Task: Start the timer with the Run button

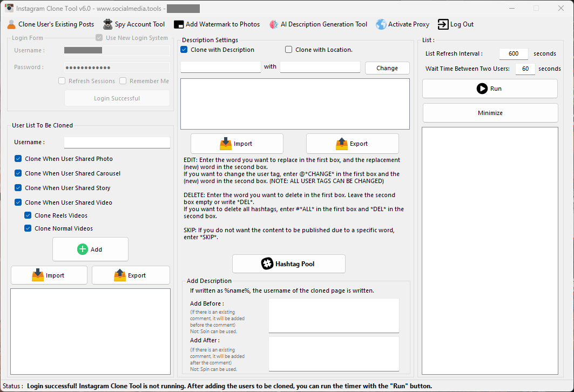Action: pos(490,89)
